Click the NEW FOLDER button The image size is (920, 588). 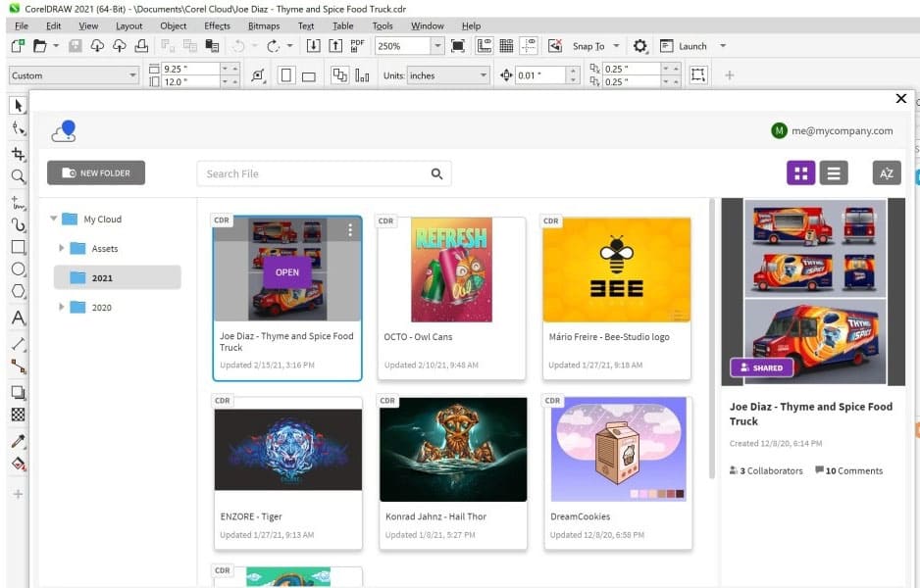click(96, 172)
